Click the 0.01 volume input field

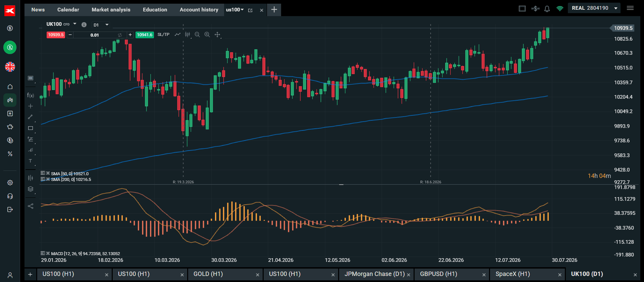[x=95, y=35]
